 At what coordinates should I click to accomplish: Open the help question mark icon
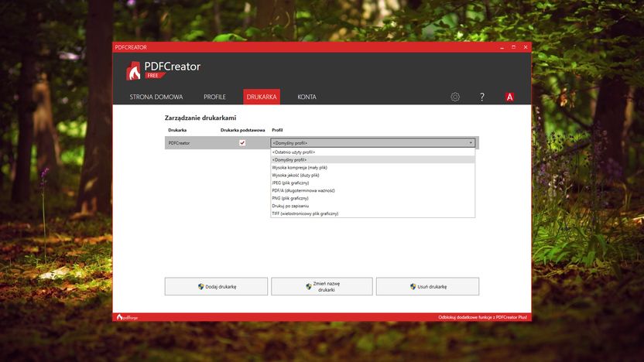[481, 97]
